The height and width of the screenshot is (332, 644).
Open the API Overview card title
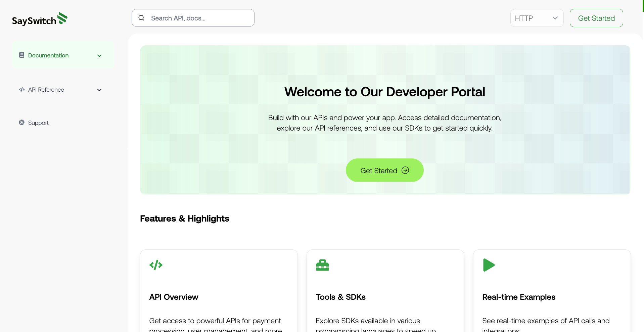coord(174,297)
